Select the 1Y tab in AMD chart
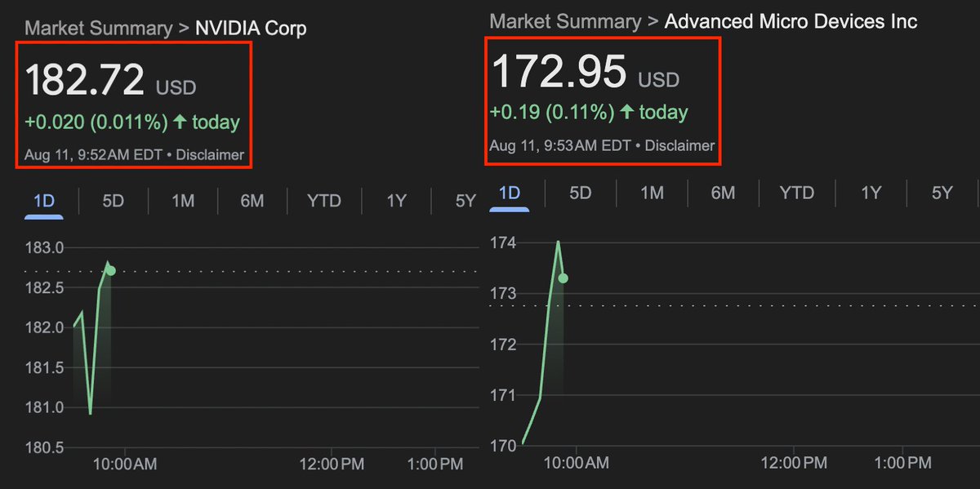Image resolution: width=980 pixels, height=489 pixels. coord(871,193)
